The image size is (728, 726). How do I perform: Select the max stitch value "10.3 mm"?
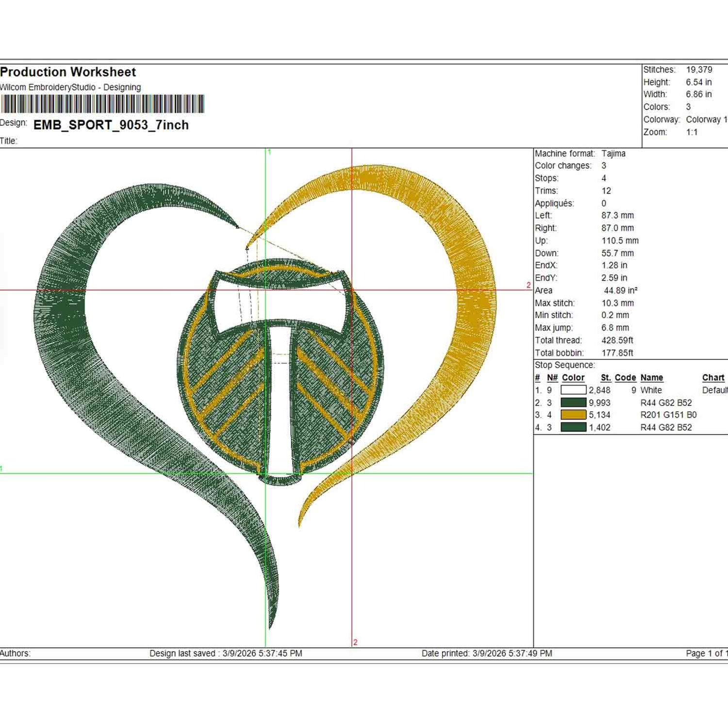[x=618, y=303]
